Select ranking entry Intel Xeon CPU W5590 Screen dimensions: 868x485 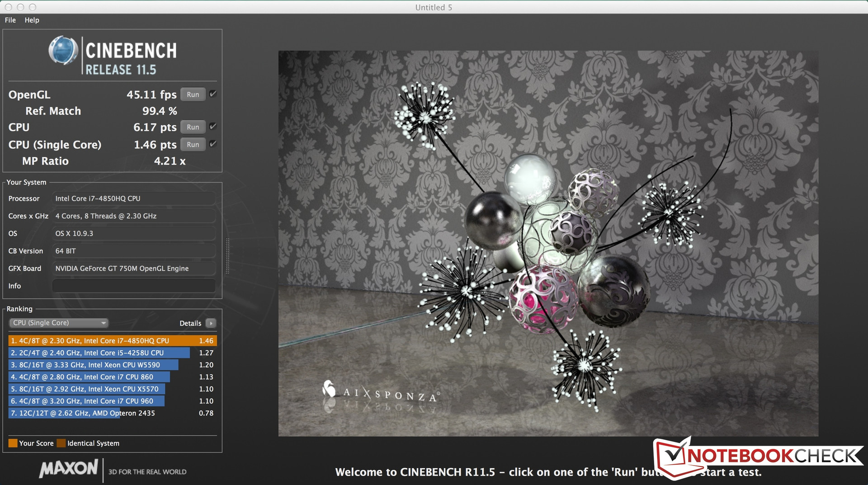pos(113,365)
